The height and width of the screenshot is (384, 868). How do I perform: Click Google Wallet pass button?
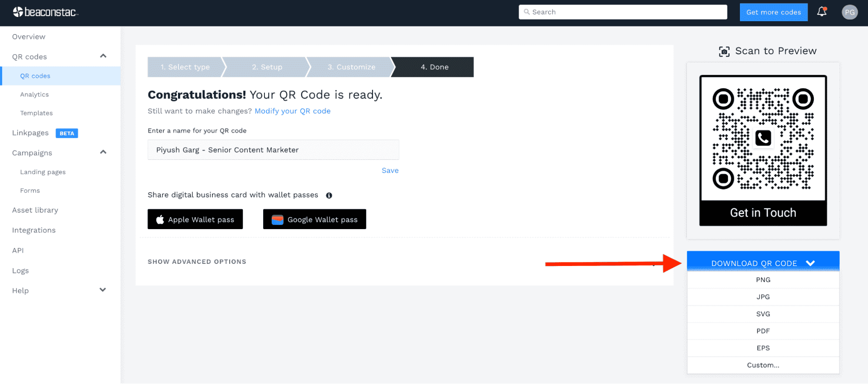pyautogui.click(x=314, y=219)
